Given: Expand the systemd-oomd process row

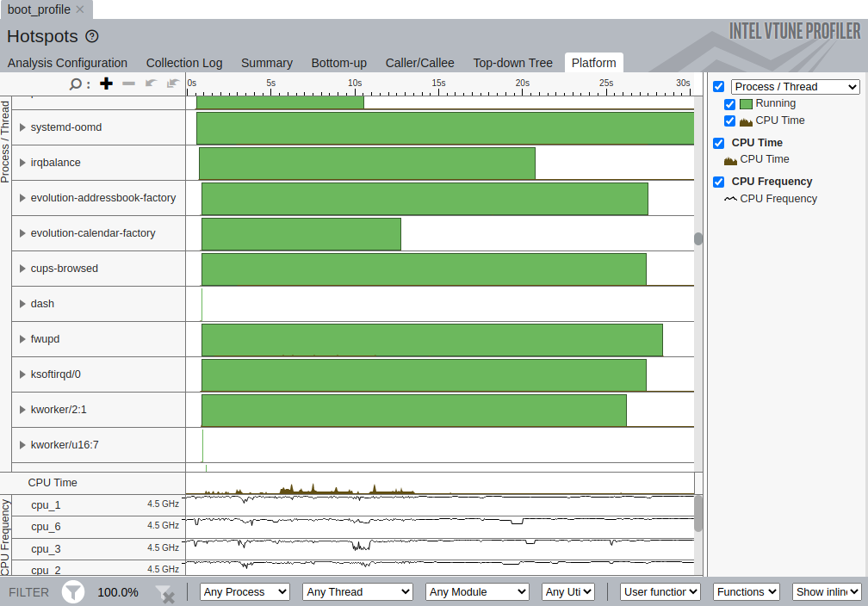Looking at the screenshot, I should tap(22, 127).
